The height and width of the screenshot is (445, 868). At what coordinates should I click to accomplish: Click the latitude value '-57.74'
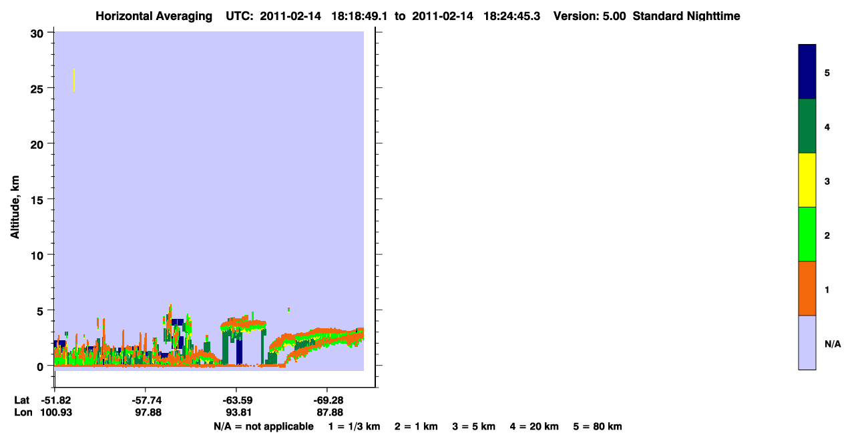pos(146,400)
